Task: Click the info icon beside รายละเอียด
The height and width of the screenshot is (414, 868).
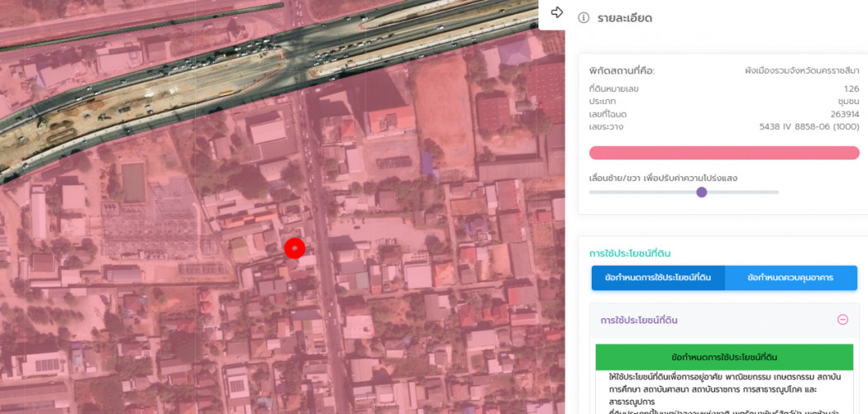Action: tap(584, 18)
